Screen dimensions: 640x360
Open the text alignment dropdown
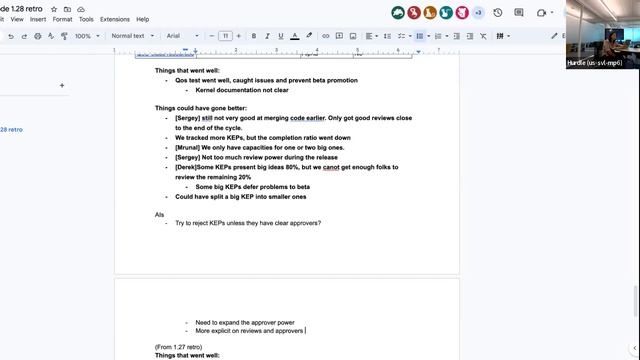click(371, 36)
